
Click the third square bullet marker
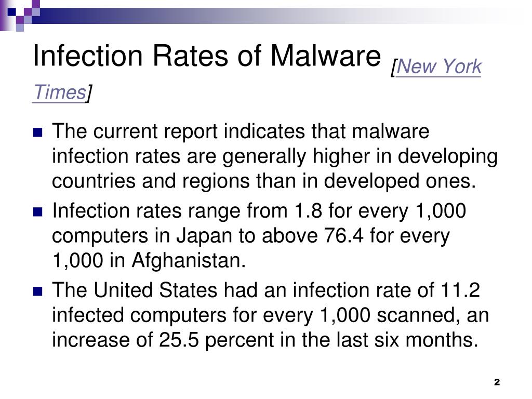37,291
